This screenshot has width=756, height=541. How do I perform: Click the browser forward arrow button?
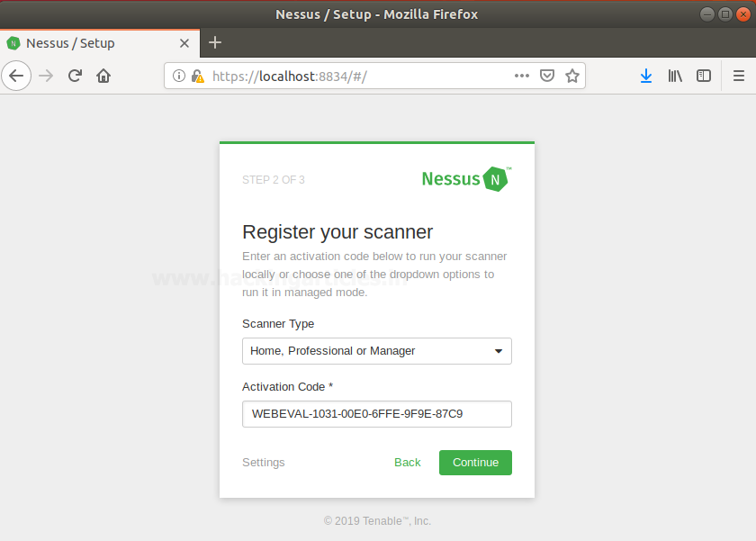(46, 76)
